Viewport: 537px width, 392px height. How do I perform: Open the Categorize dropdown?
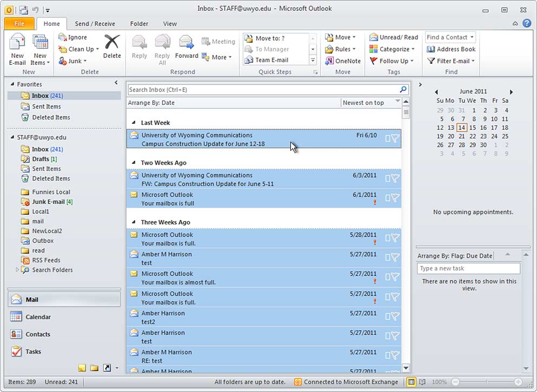pos(392,49)
